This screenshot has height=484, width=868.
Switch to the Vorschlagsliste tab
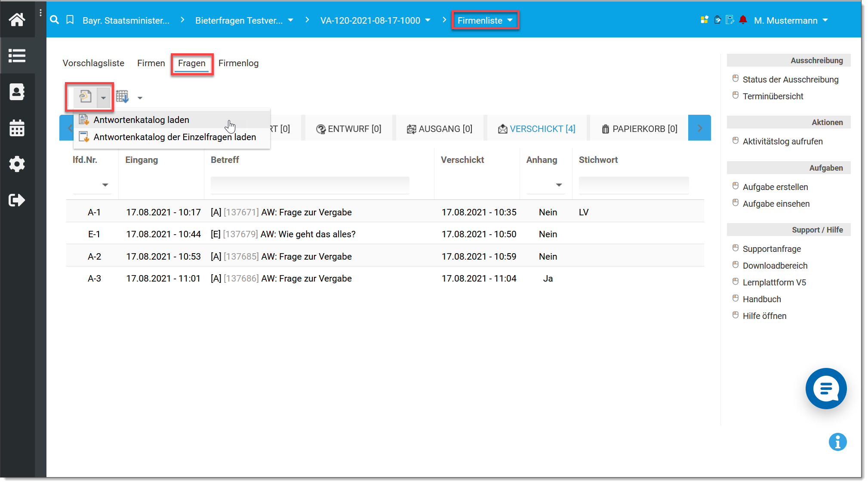93,63
